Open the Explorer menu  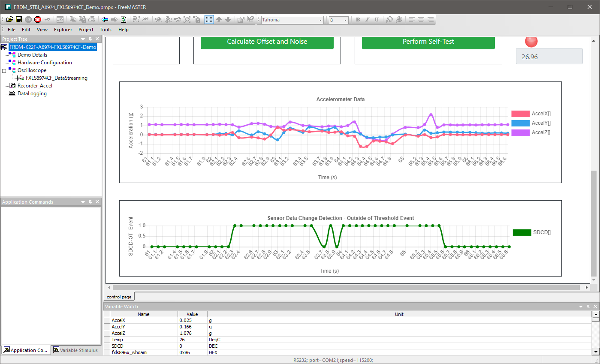(63, 30)
